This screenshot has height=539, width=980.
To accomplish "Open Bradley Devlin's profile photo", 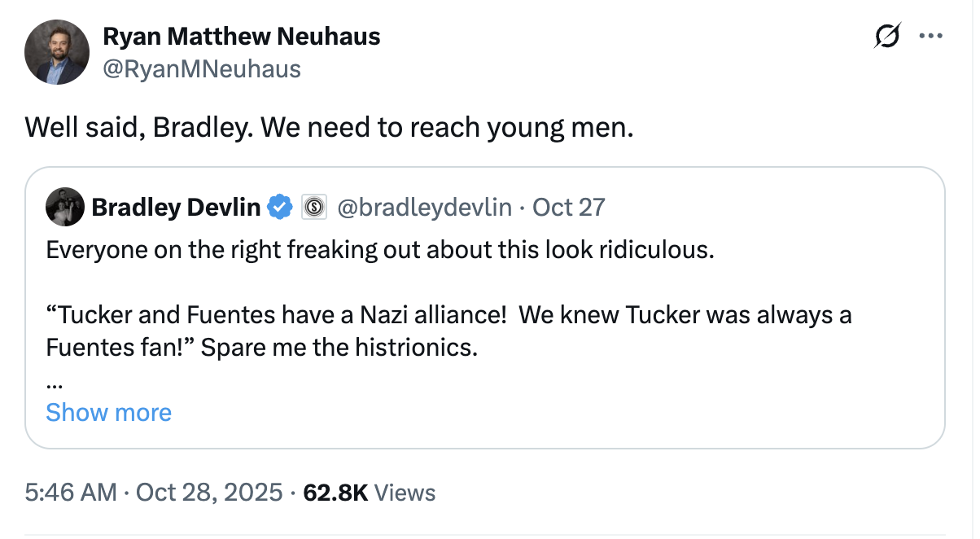I will tap(66, 207).
